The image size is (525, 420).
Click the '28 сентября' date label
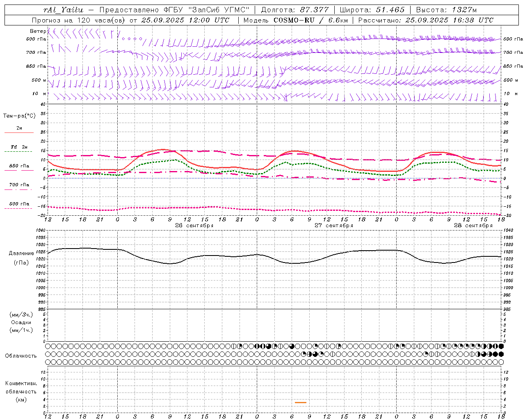click(473, 226)
